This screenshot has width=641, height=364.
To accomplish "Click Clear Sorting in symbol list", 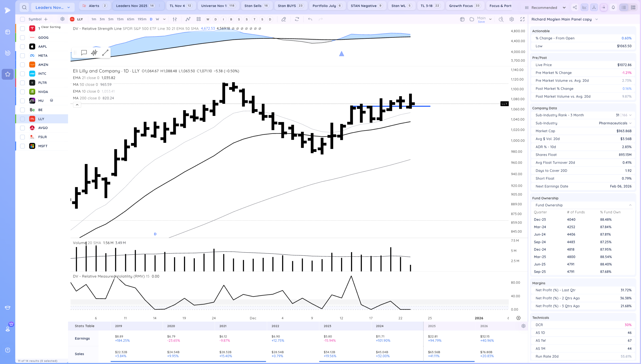I will [51, 27].
